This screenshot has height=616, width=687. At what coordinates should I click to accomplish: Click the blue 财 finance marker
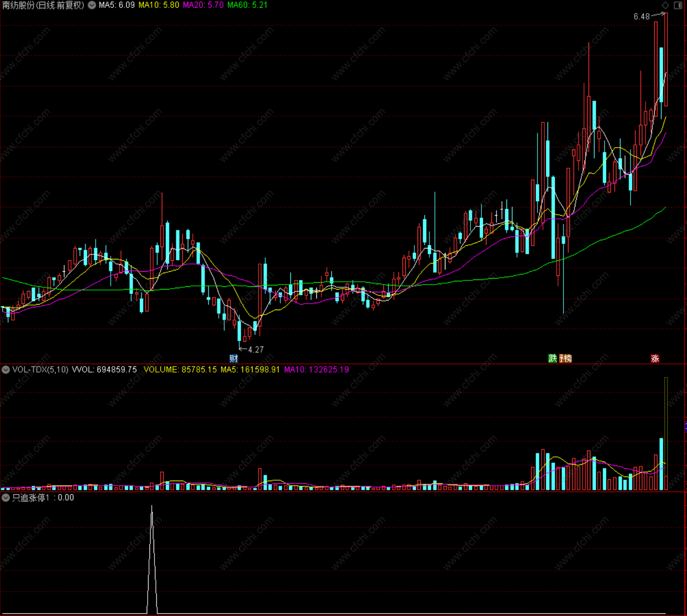tap(233, 358)
